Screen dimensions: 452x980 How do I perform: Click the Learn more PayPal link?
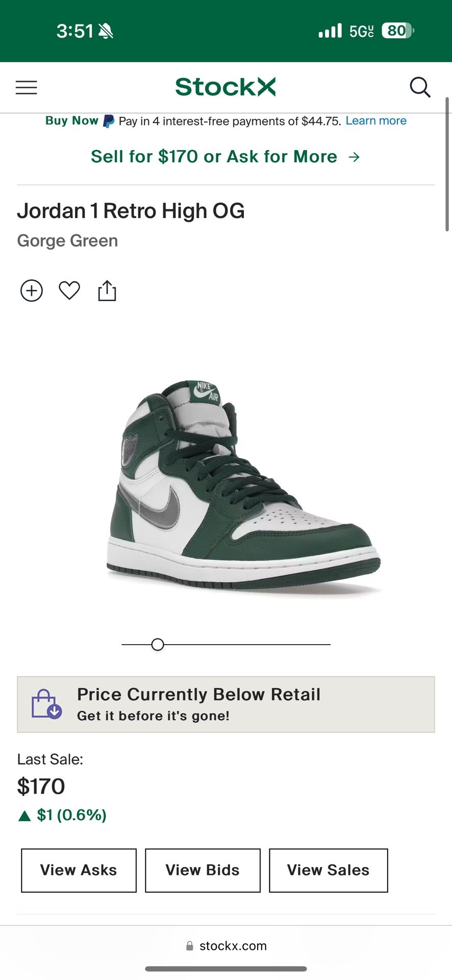point(376,121)
